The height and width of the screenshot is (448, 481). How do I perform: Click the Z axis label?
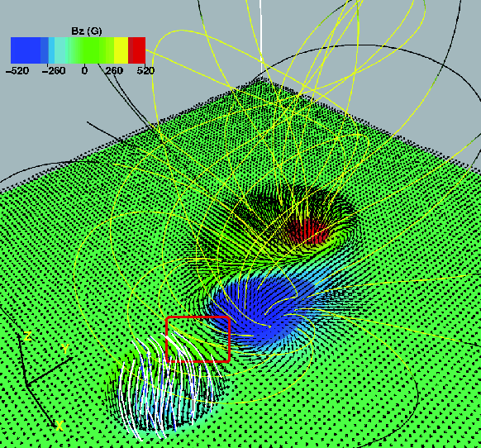pyautogui.click(x=27, y=336)
